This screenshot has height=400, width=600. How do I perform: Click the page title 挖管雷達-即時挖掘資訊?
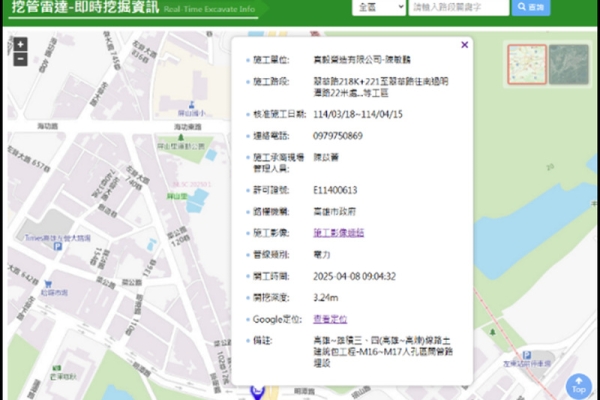click(85, 7)
